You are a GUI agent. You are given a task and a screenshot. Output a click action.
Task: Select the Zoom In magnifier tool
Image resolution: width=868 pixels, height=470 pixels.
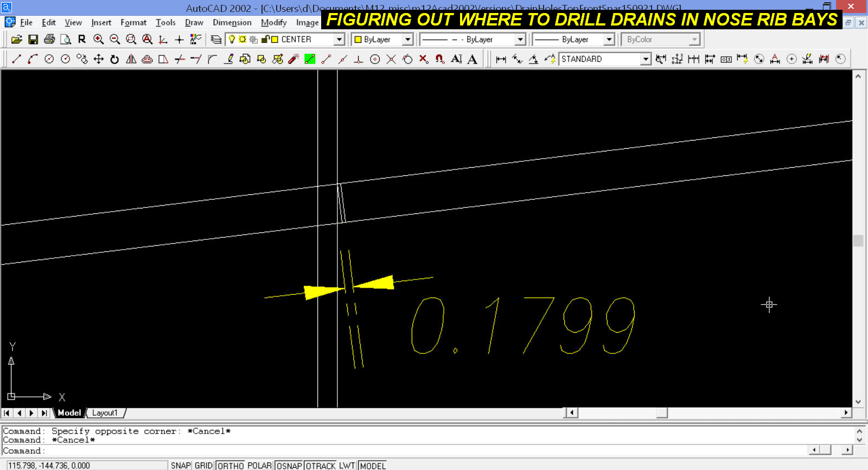point(98,40)
